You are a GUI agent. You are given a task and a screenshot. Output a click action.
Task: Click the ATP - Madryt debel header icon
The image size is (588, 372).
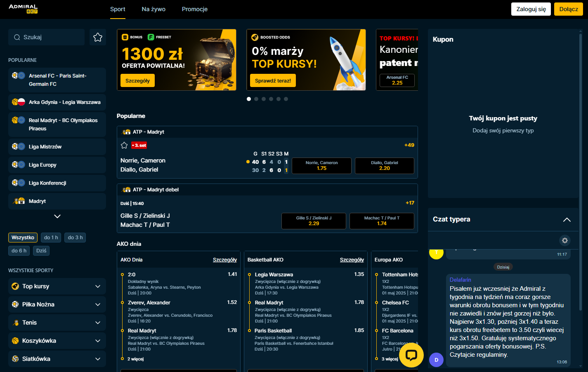[x=126, y=190]
